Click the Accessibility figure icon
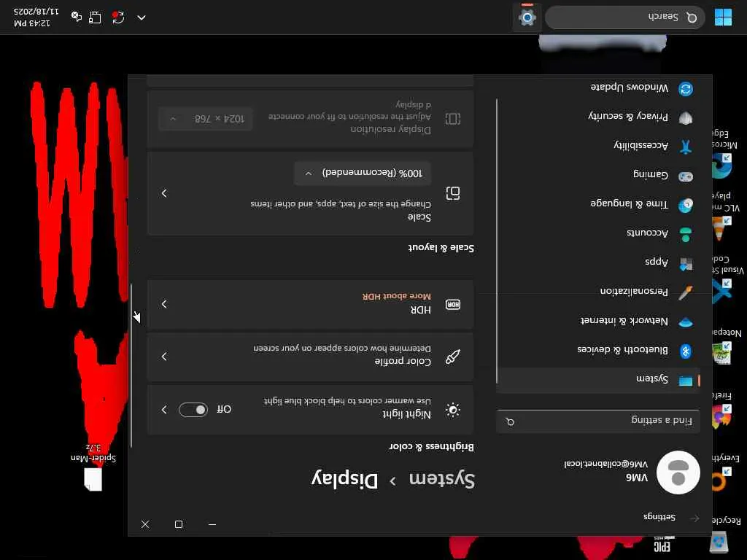This screenshot has width=747, height=560. pos(686,147)
